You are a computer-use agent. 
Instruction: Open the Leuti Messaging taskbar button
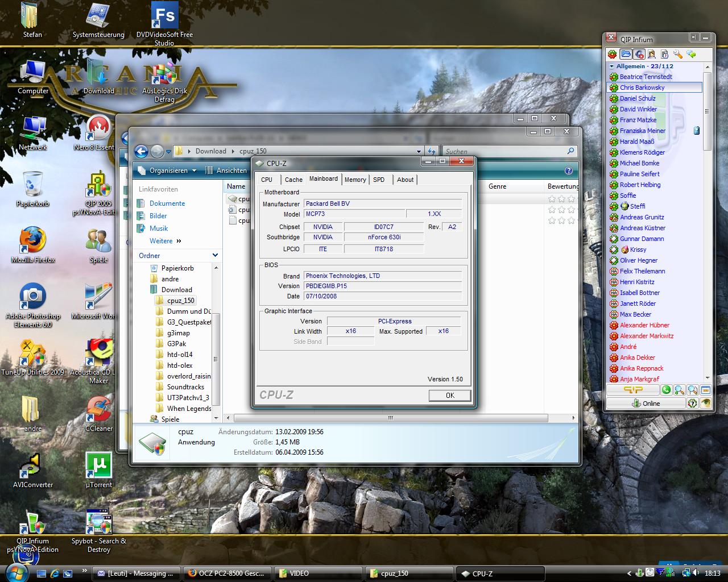coord(136,573)
